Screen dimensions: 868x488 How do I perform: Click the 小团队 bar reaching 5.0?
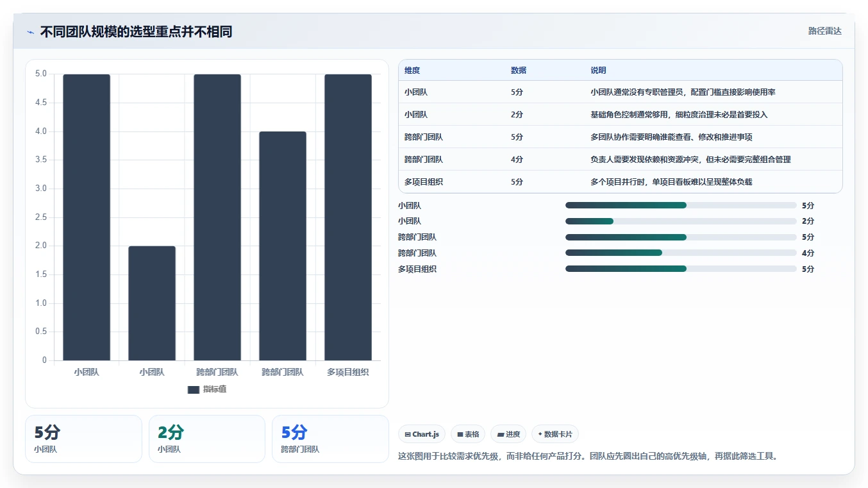[87, 217]
